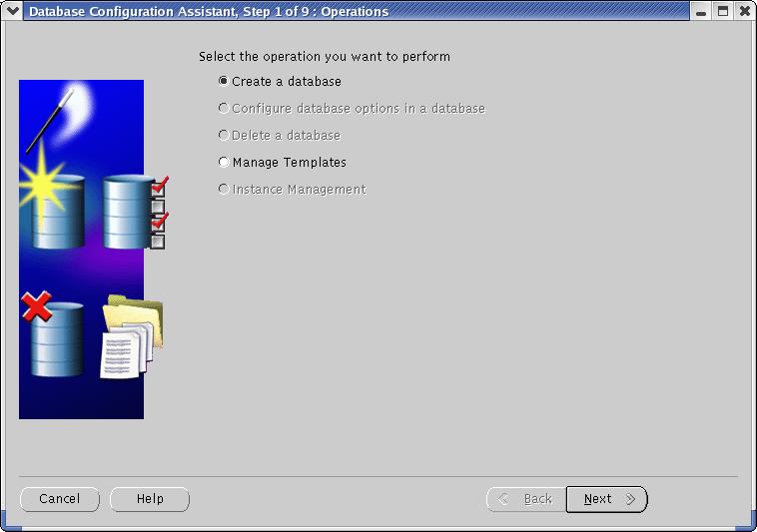Click the database with red checkmarks icon

(x=132, y=212)
